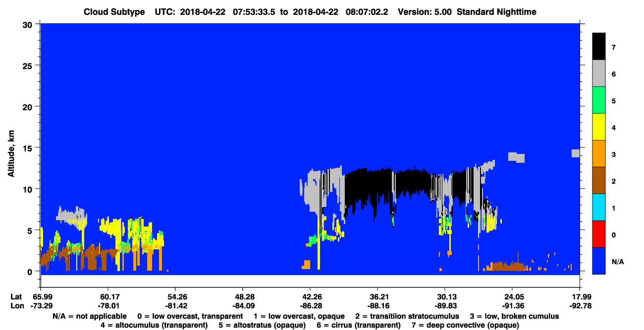
Task: Click the latitude value 30.13
Action: pyautogui.click(x=445, y=297)
